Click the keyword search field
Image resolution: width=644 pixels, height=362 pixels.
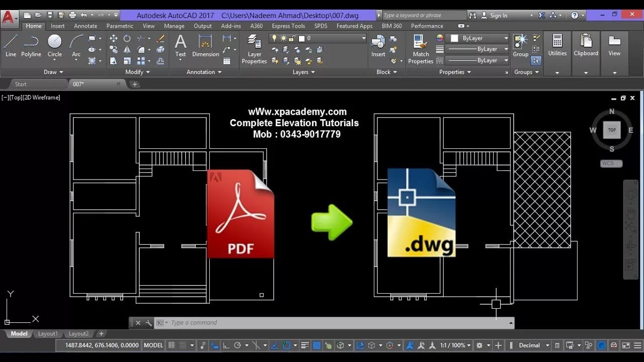(425, 16)
